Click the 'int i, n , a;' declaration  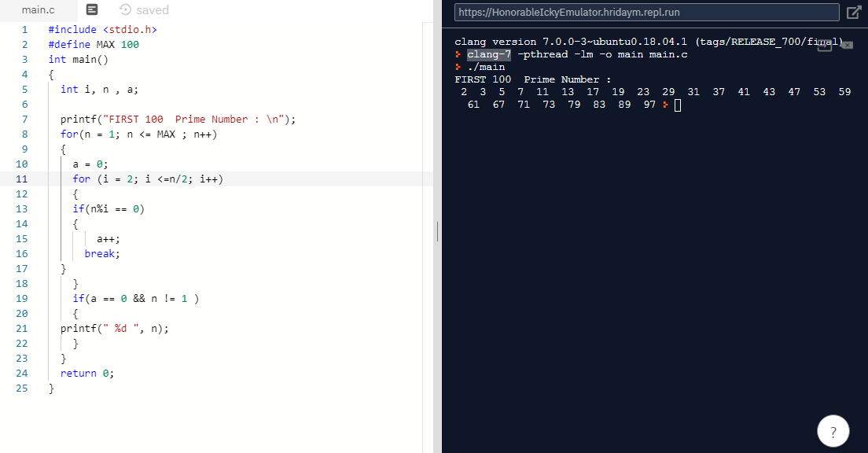pos(99,89)
